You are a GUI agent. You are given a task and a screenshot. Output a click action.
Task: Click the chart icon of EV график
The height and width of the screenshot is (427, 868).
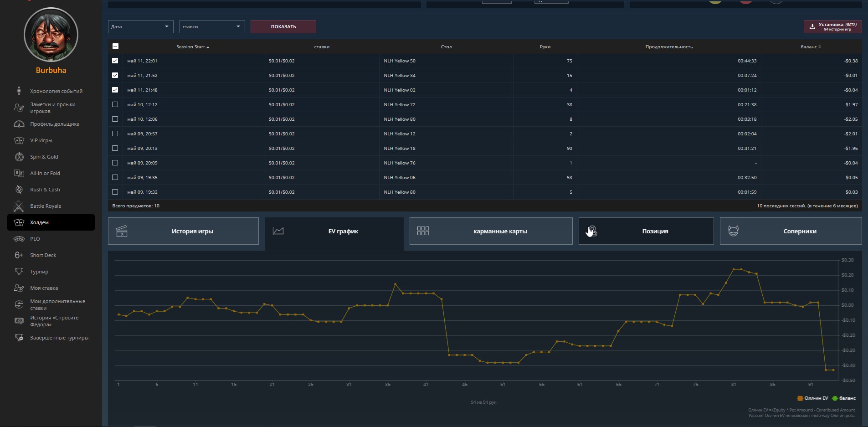pos(278,231)
